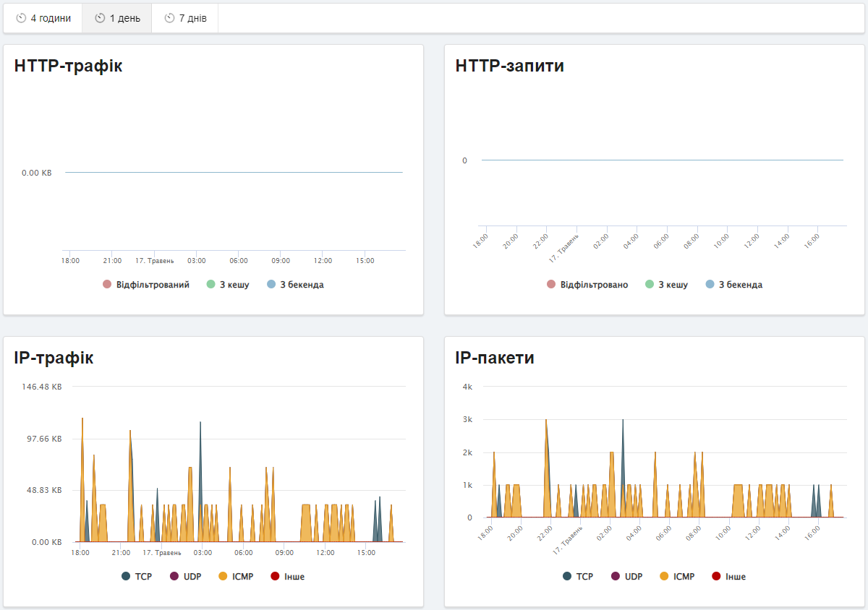Click TCP legend dot in IP-пакети chart
The width and height of the screenshot is (868, 610).
(x=567, y=577)
